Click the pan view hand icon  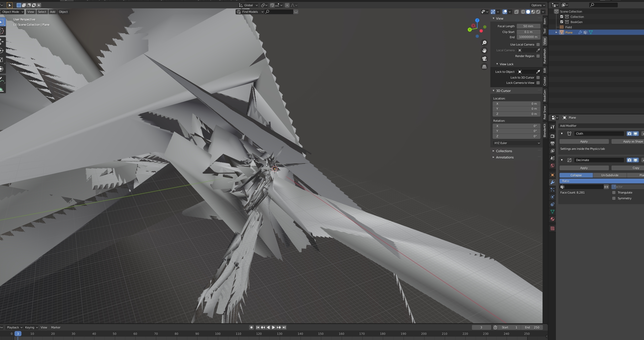(x=484, y=51)
